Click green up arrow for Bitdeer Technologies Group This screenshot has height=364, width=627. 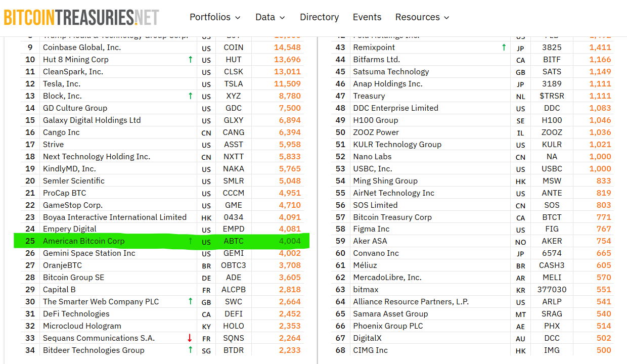190,350
